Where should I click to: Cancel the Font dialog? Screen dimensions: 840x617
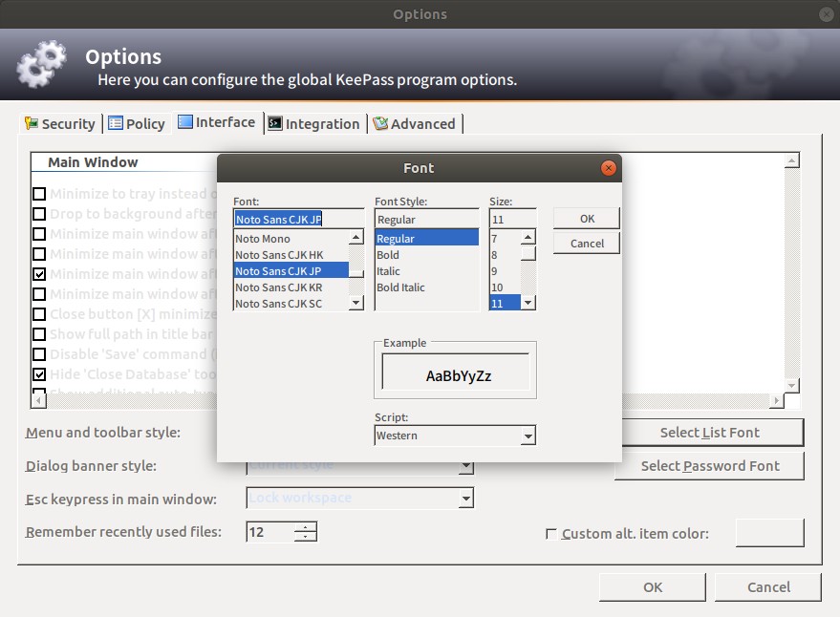(587, 244)
